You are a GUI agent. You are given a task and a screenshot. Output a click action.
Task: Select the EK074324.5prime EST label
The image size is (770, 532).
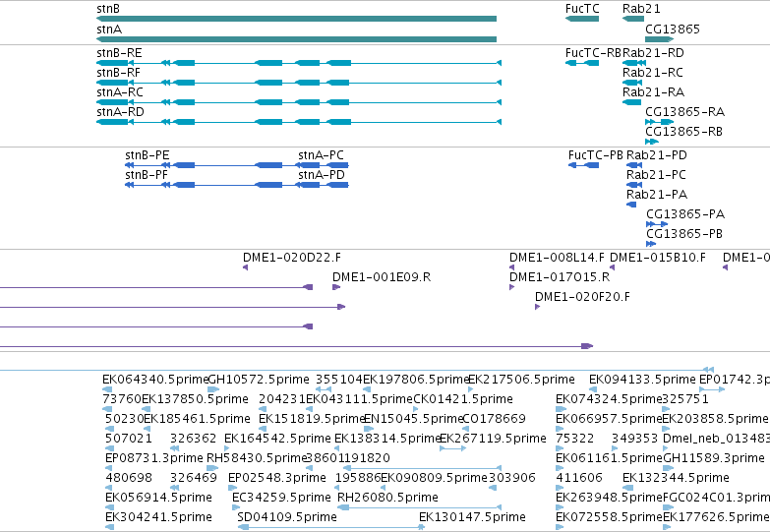coord(609,399)
